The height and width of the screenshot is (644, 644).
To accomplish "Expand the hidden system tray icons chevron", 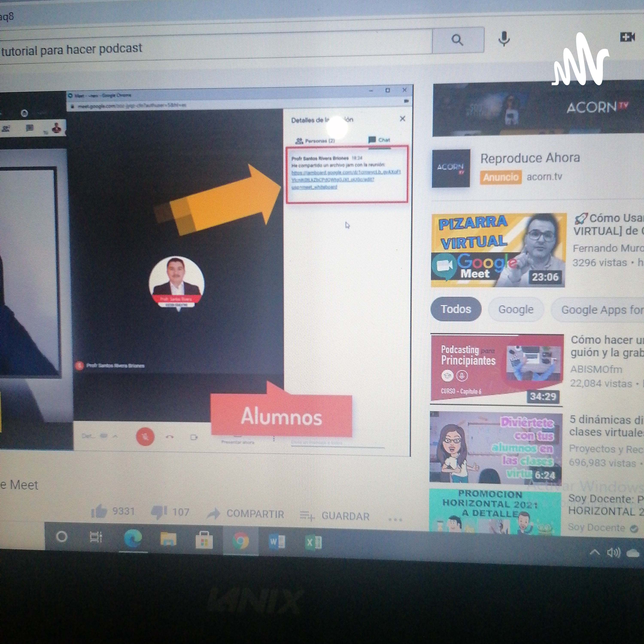I will coord(595,553).
